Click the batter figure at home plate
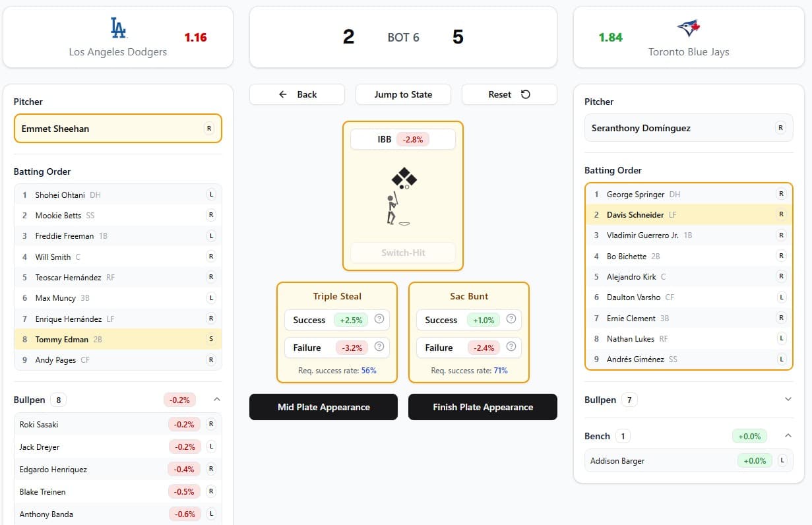The image size is (812, 525). tap(392, 208)
